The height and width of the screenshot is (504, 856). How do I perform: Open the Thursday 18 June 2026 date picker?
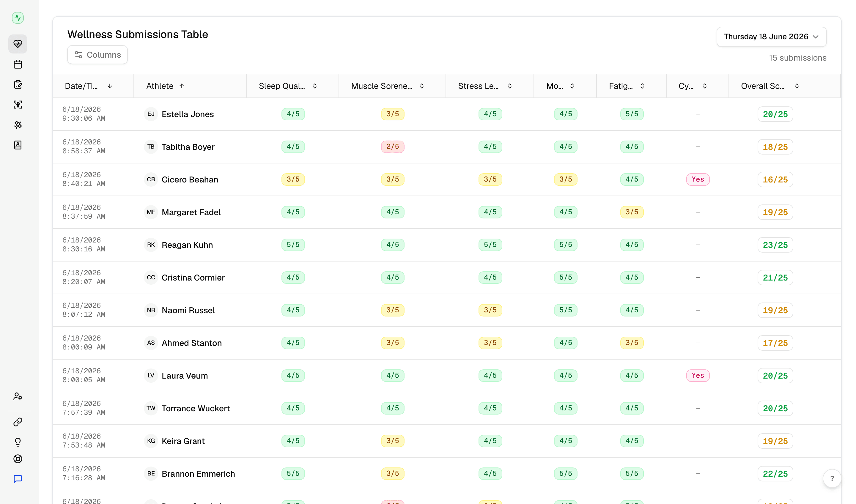click(x=771, y=37)
